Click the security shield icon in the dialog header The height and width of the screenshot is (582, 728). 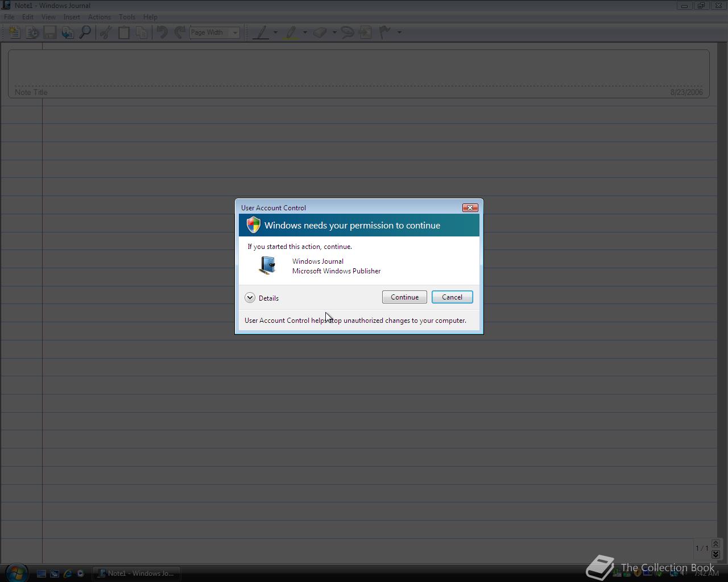click(x=253, y=225)
